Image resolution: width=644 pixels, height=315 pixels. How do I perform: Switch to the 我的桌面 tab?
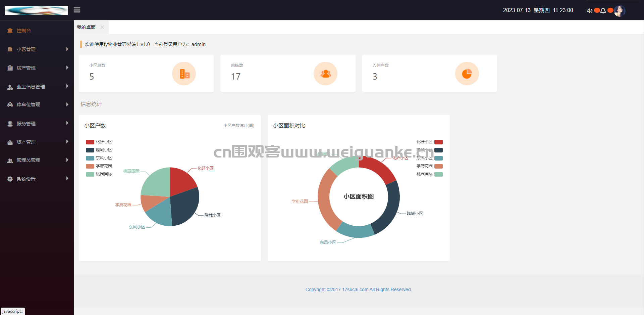[86, 27]
